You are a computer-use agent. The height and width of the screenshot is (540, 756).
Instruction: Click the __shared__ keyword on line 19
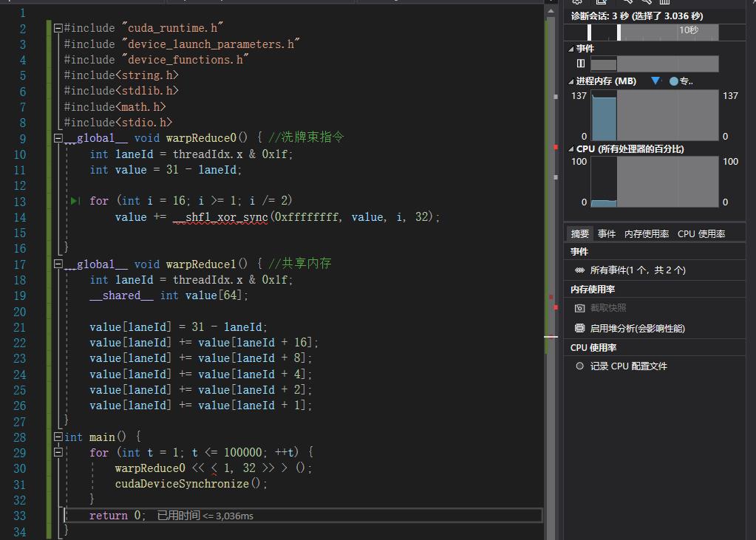pos(121,295)
